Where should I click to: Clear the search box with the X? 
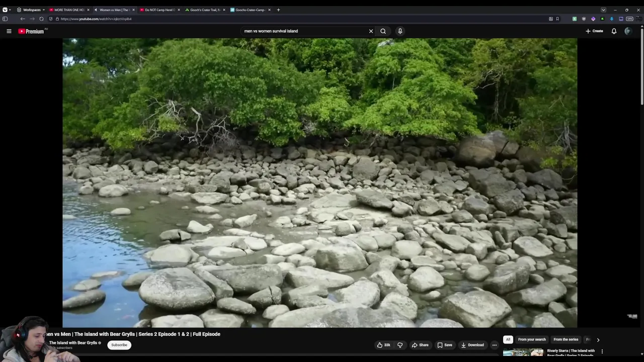(371, 31)
